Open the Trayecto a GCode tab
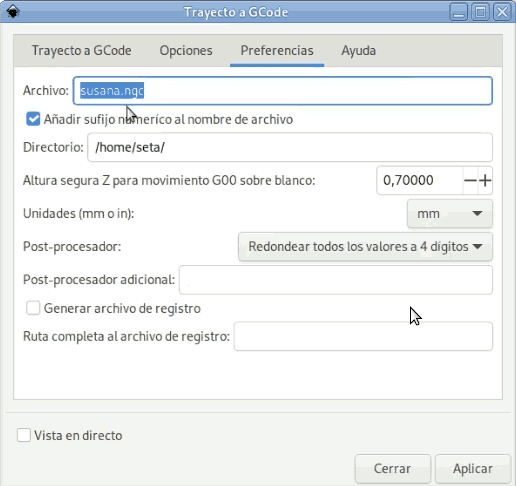Viewport: 516px width, 486px height. pyautogui.click(x=82, y=51)
